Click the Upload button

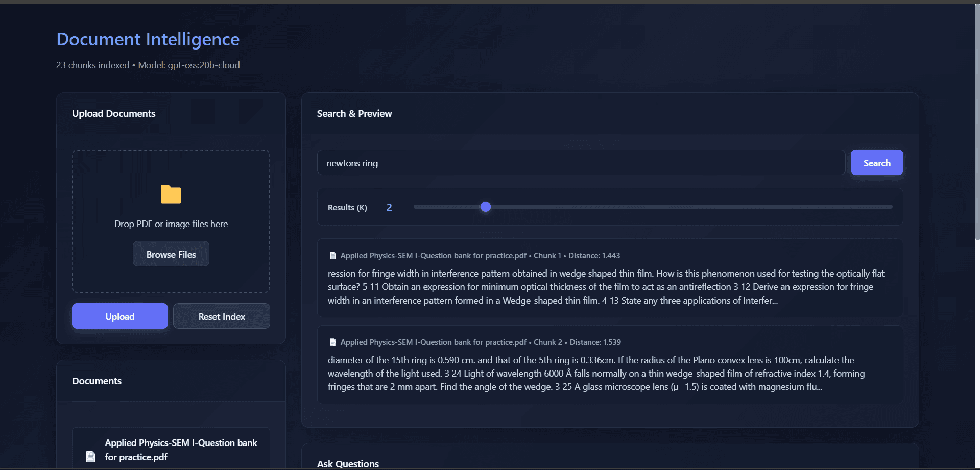(120, 316)
